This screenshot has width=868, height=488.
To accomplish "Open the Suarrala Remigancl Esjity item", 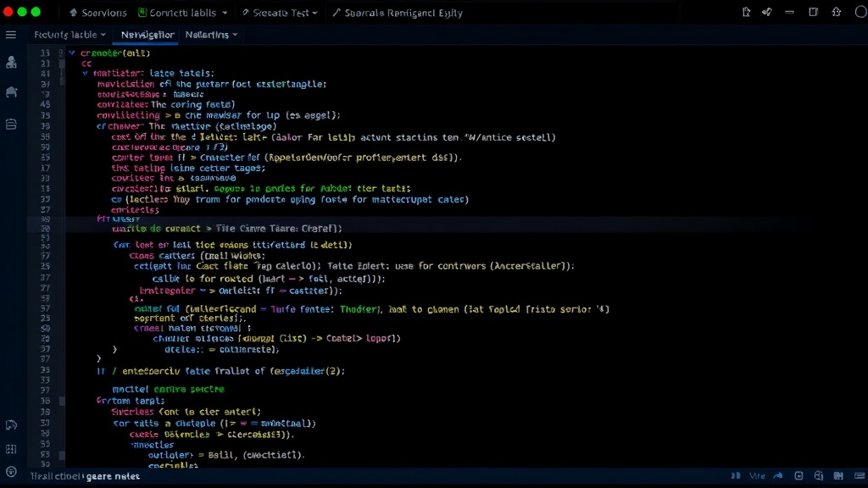I will pyautogui.click(x=398, y=12).
